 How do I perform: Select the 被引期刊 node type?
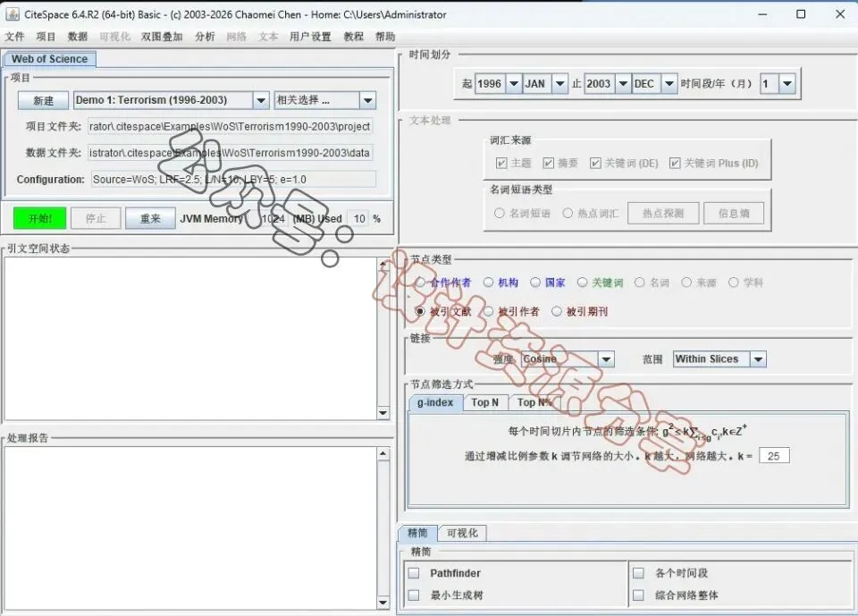(x=557, y=311)
